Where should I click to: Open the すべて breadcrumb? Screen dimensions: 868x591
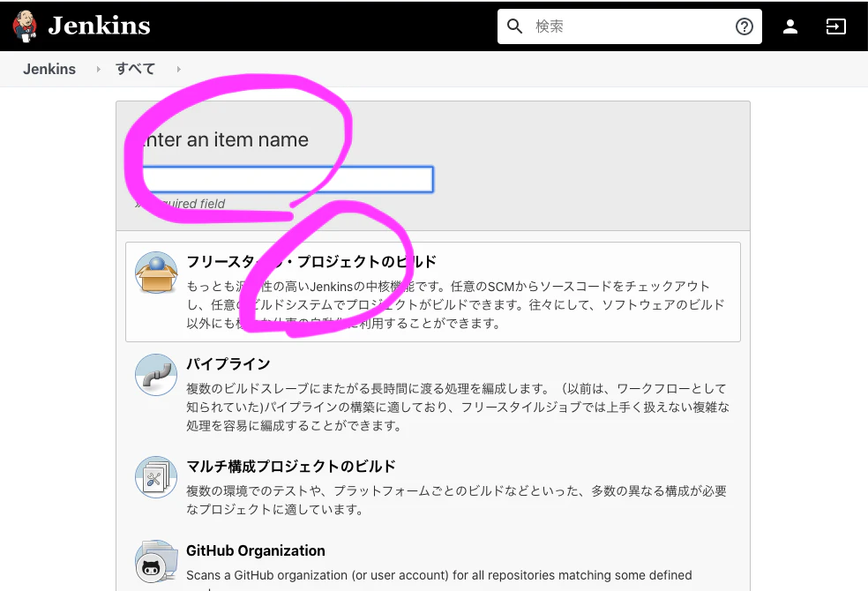click(x=136, y=69)
